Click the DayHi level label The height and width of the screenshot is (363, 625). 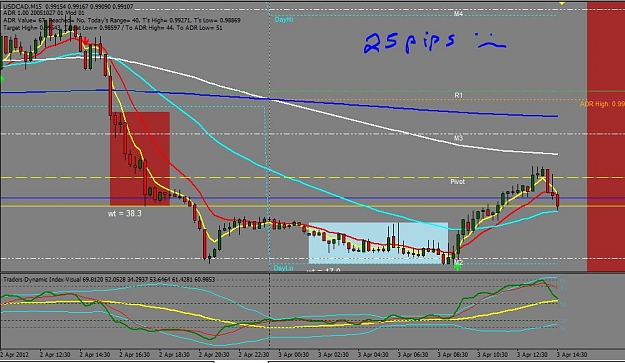[284, 20]
